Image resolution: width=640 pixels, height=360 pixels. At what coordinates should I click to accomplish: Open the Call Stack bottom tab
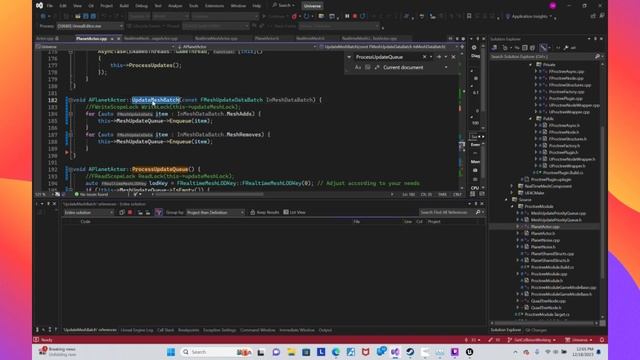[165, 330]
